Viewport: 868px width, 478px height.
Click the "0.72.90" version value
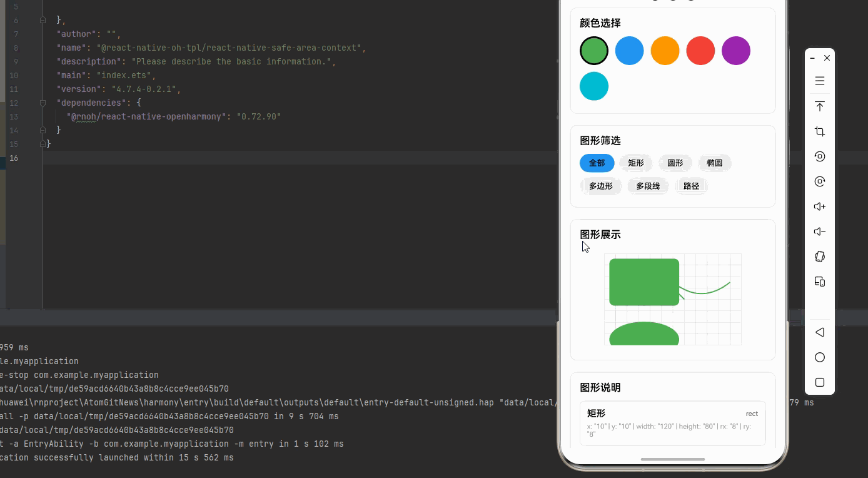[x=258, y=116]
